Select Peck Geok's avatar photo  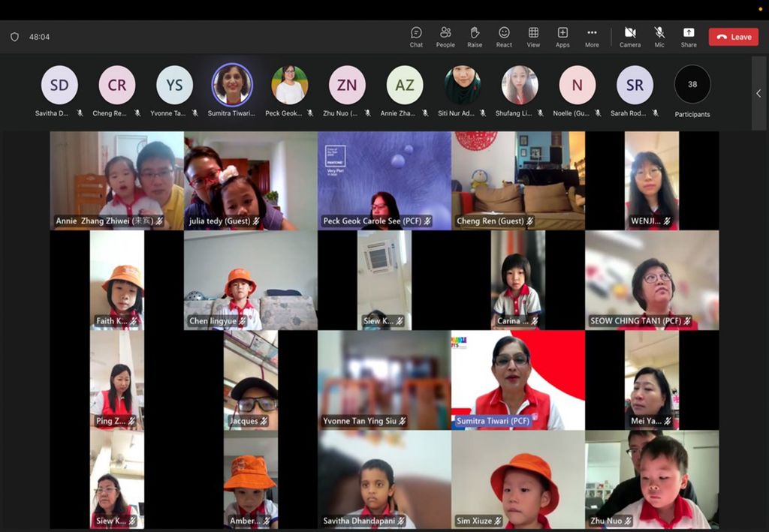click(289, 85)
